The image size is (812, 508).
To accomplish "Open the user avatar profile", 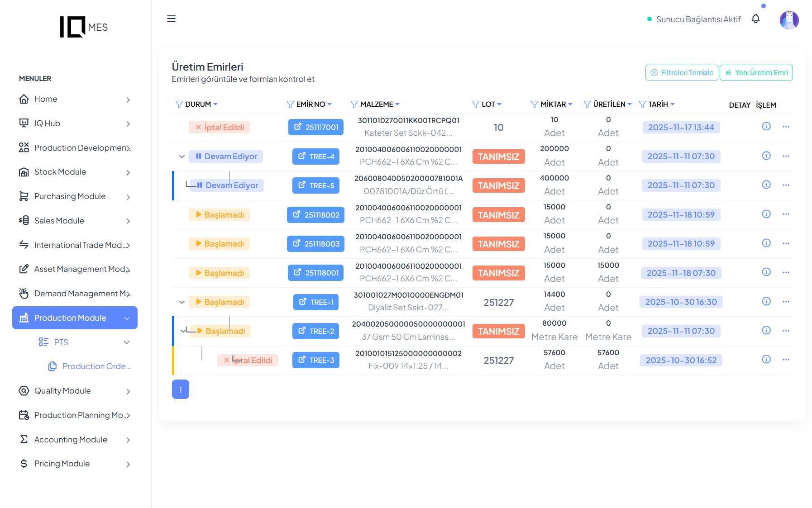I will point(789,20).
